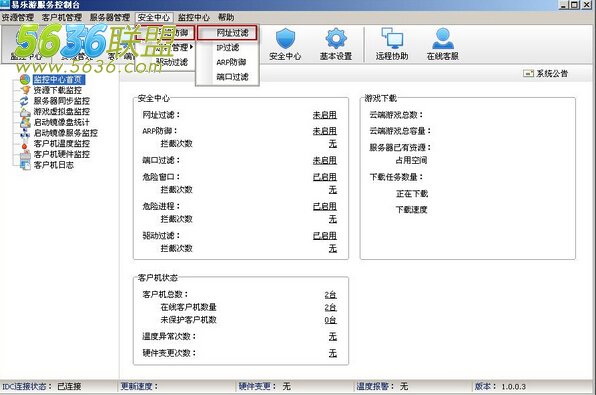
Task: Choose 驱动过滤 in the dropdown menu
Action: 172,62
